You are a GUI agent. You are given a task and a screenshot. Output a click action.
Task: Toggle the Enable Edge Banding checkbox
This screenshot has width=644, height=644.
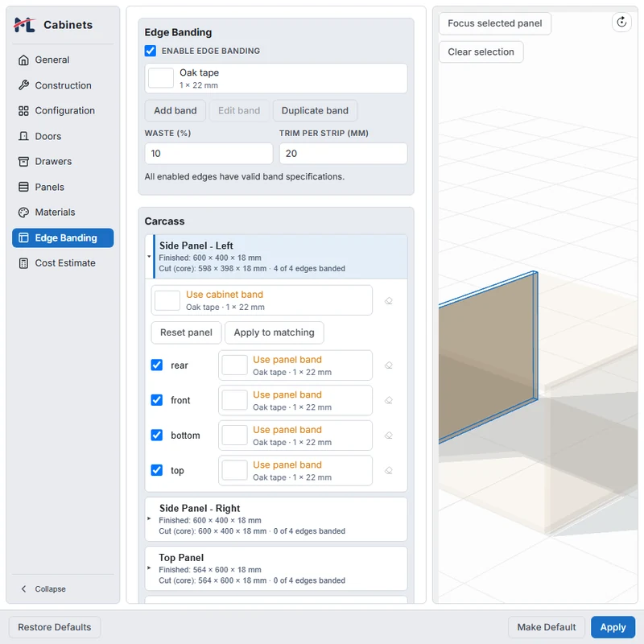coord(151,51)
